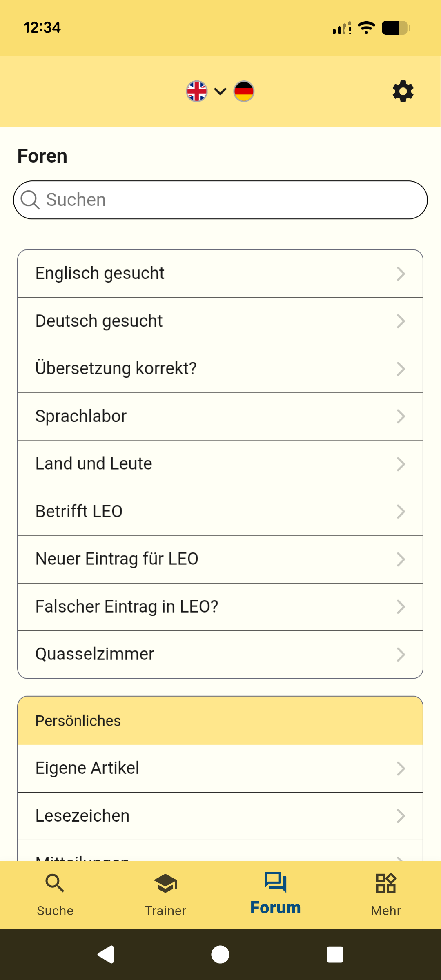Image resolution: width=441 pixels, height=980 pixels.
Task: Switch to the Trainer tab
Action: click(165, 894)
